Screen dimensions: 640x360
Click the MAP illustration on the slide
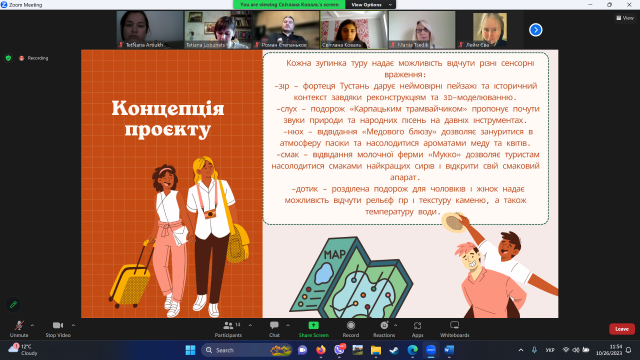351,278
